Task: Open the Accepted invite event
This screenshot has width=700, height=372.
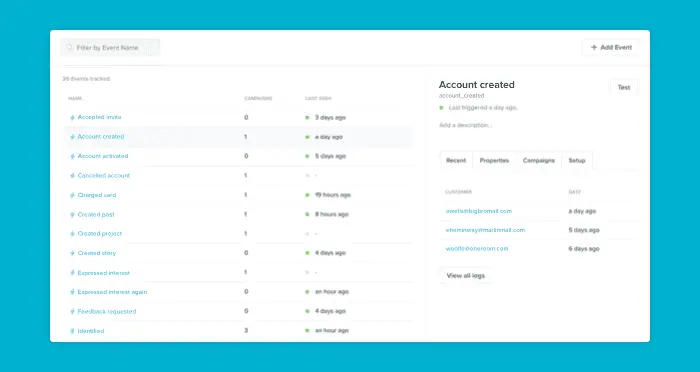Action: coord(99,117)
